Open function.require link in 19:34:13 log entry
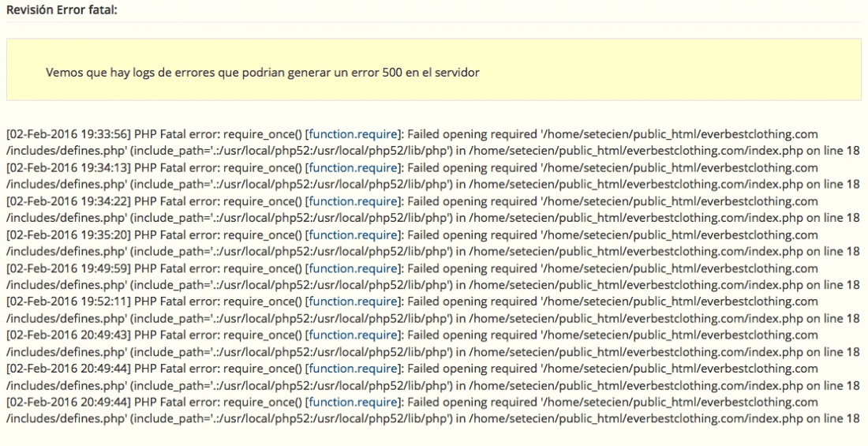868x446 pixels. (354, 167)
